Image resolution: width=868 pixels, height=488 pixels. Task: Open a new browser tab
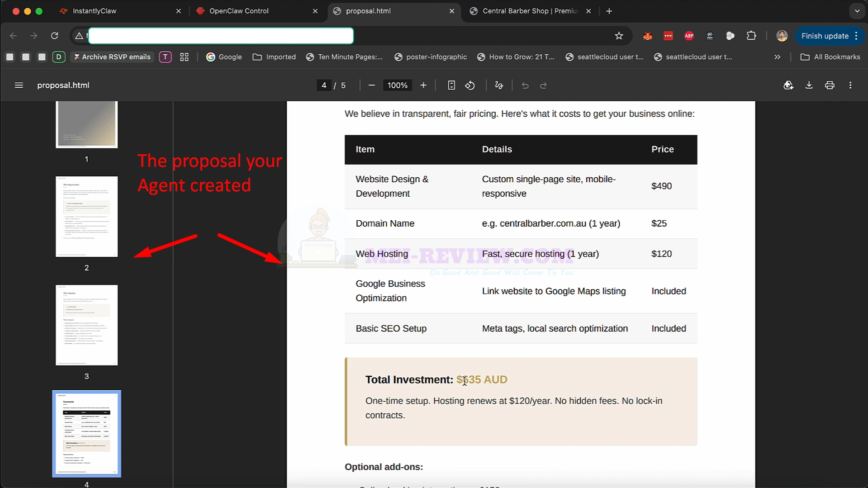(609, 11)
